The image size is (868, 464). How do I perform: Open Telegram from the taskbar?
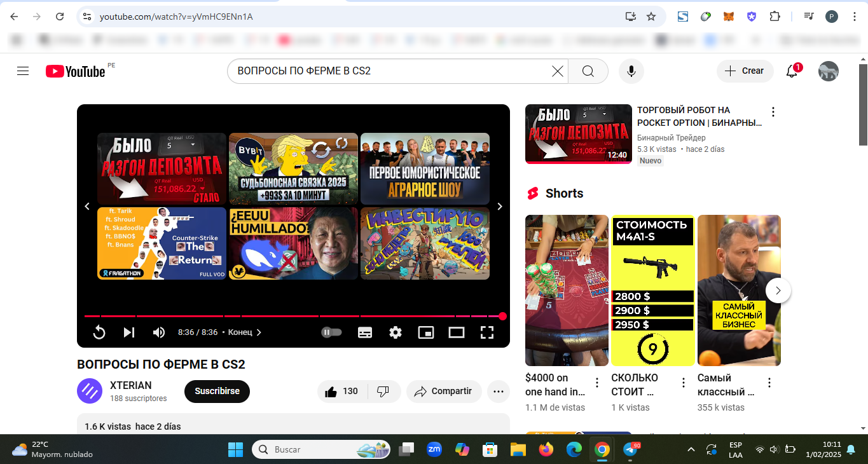pos(631,449)
